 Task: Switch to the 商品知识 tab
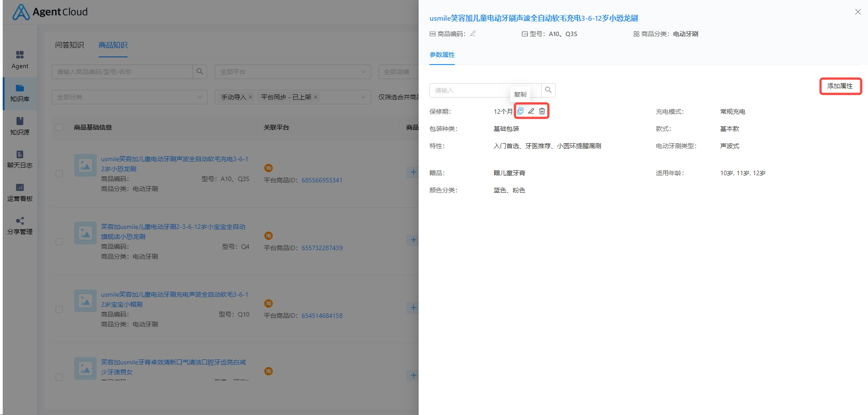(113, 45)
